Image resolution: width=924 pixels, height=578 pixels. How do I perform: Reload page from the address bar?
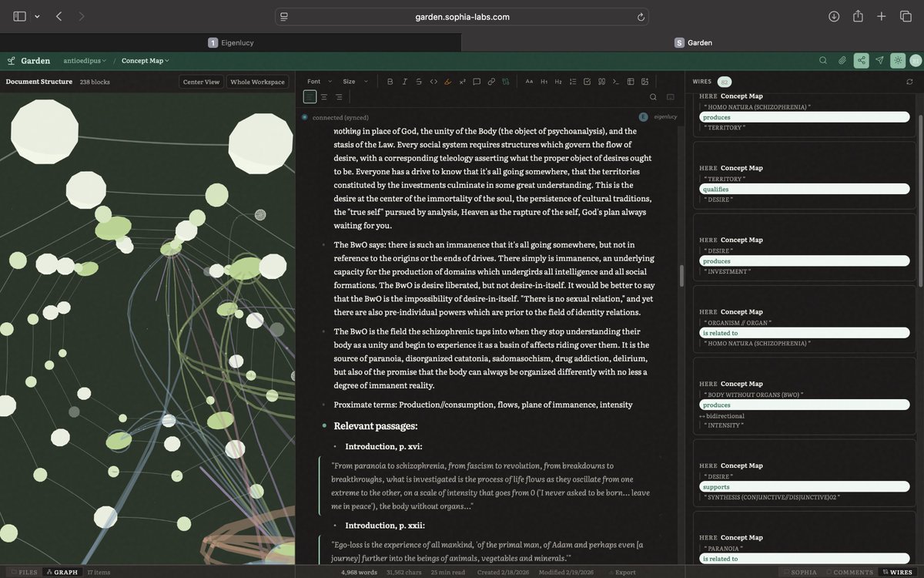click(641, 16)
